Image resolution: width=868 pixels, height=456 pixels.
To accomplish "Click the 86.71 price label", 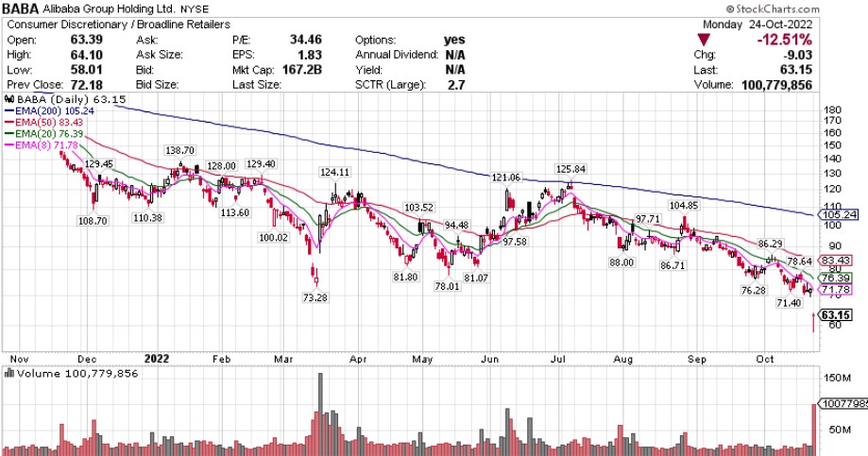I will [x=672, y=265].
